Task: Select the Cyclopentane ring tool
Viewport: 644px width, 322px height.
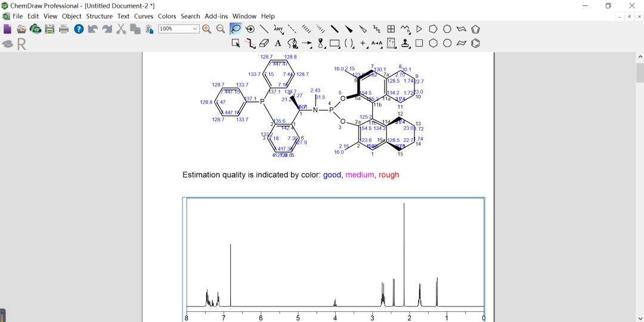Action: (433, 29)
